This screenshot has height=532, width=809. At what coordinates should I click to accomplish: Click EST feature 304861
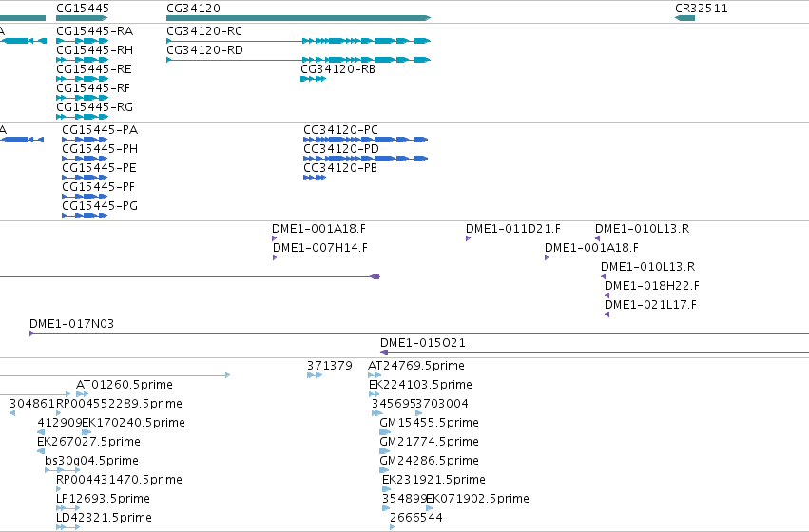click(x=12, y=414)
